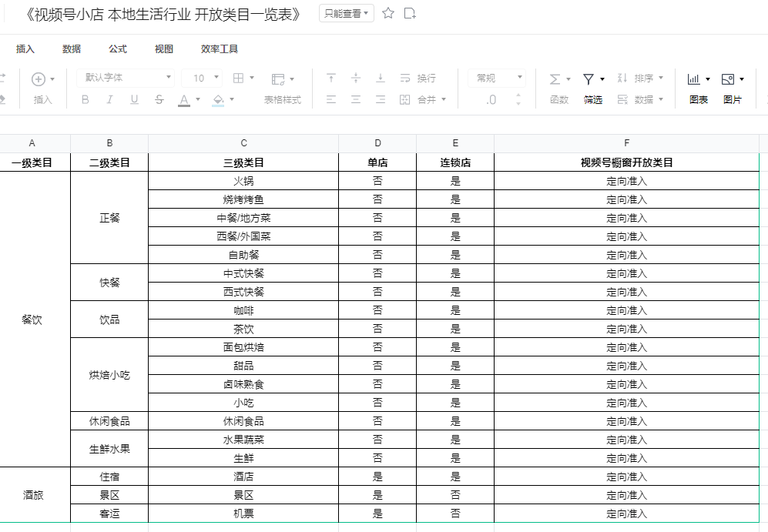Open the 默认字体 font family dropdown
768x532 pixels.
[x=126, y=77]
